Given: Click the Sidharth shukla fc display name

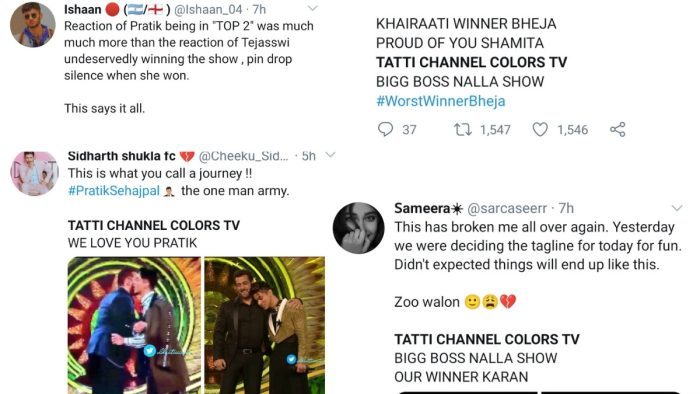Looking at the screenshot, I should pyautogui.click(x=121, y=156).
